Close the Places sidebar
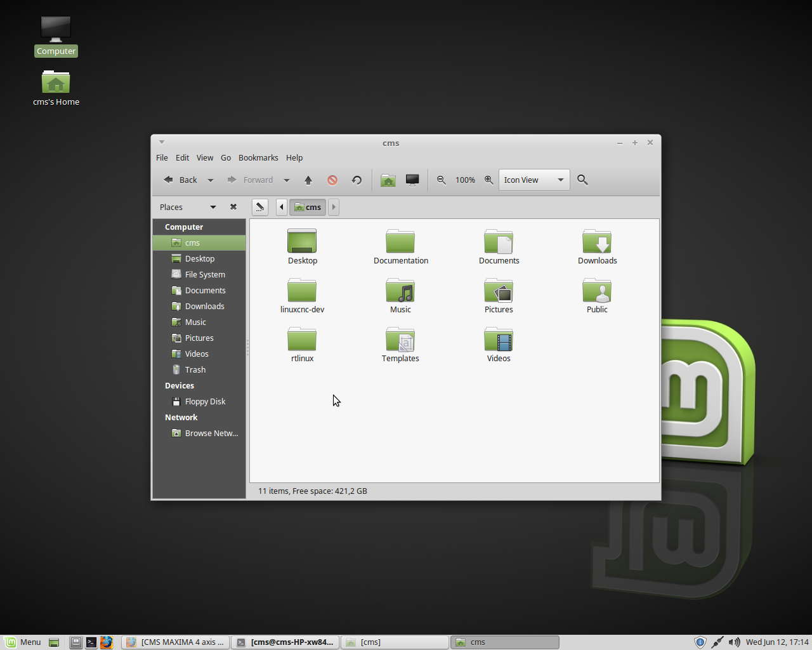Viewport: 812px width, 650px height. coord(233,207)
